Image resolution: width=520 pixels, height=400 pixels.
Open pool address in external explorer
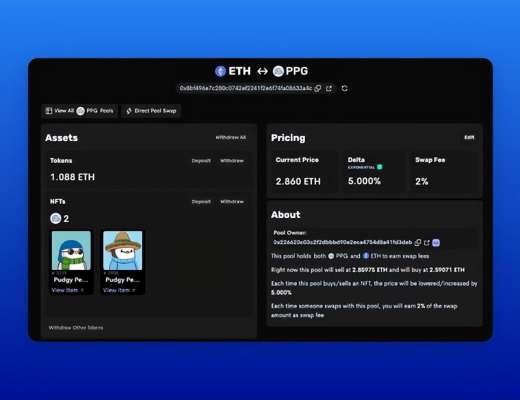(x=329, y=88)
